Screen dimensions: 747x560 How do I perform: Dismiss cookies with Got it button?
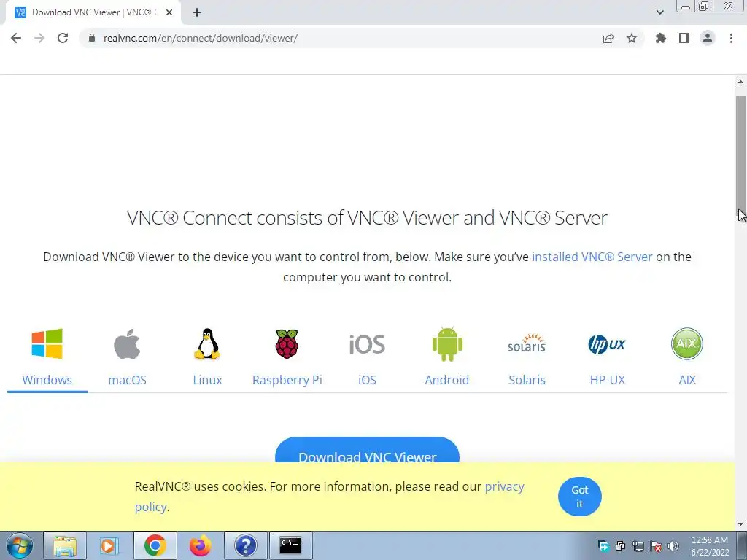click(x=580, y=496)
